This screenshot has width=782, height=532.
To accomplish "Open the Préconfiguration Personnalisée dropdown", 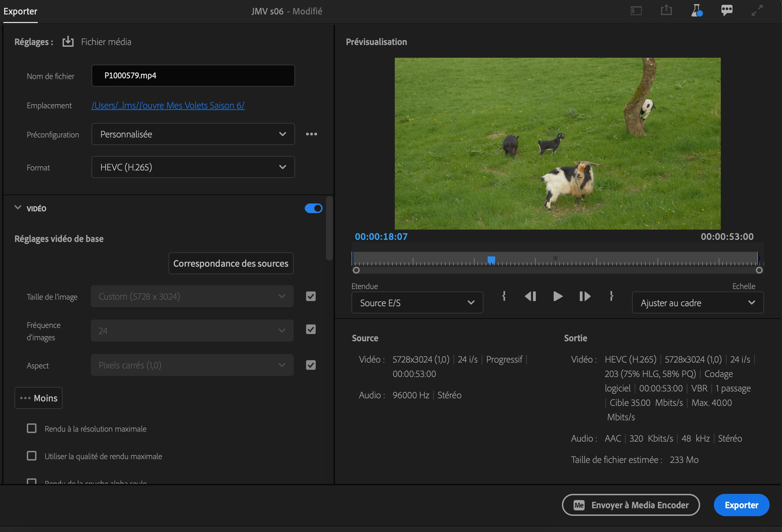I will click(193, 134).
